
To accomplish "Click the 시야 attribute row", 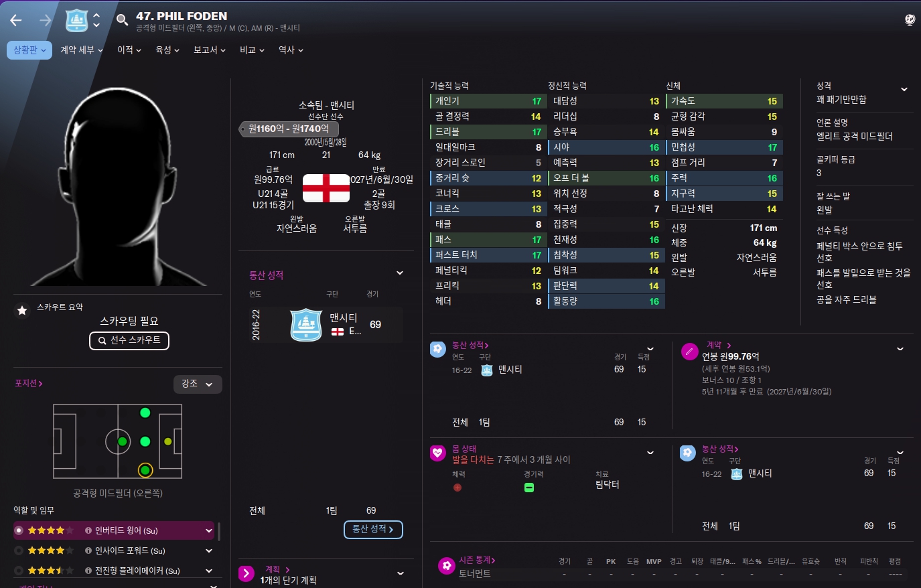I will tap(606, 147).
